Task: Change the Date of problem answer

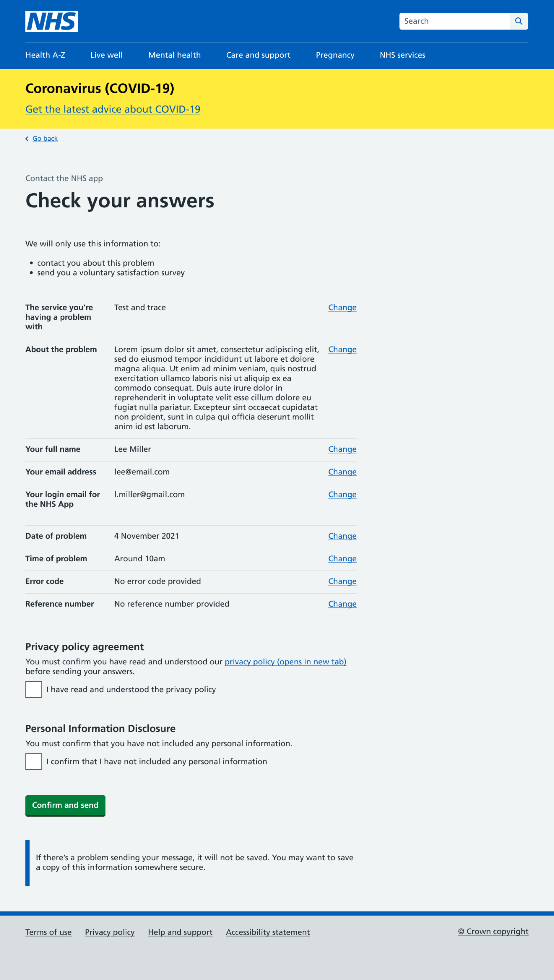Action: pos(342,536)
